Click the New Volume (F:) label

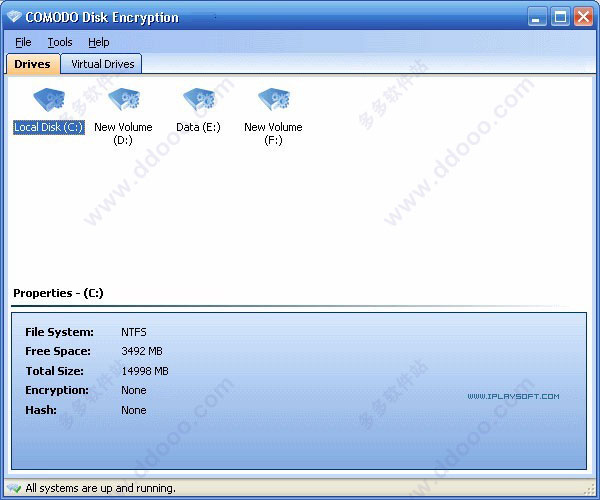pyautogui.click(x=273, y=134)
